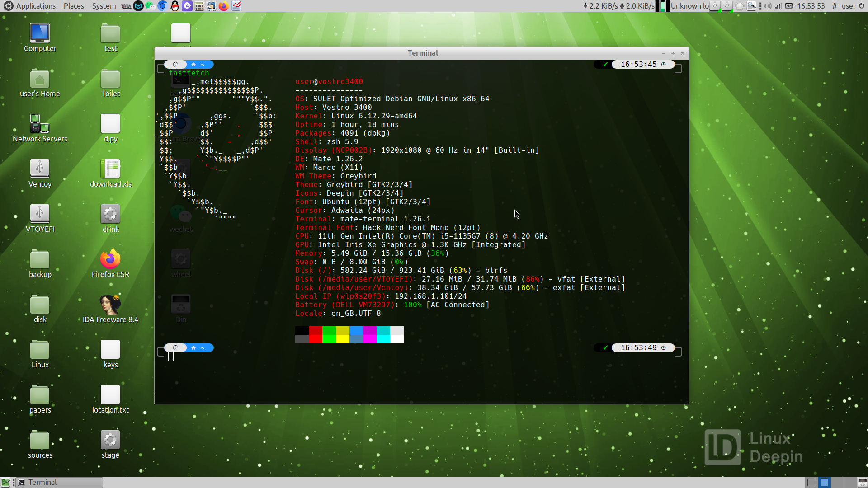The width and height of the screenshot is (868, 488).
Task: Click the search magnifier in the panel
Action: click(x=751, y=6)
